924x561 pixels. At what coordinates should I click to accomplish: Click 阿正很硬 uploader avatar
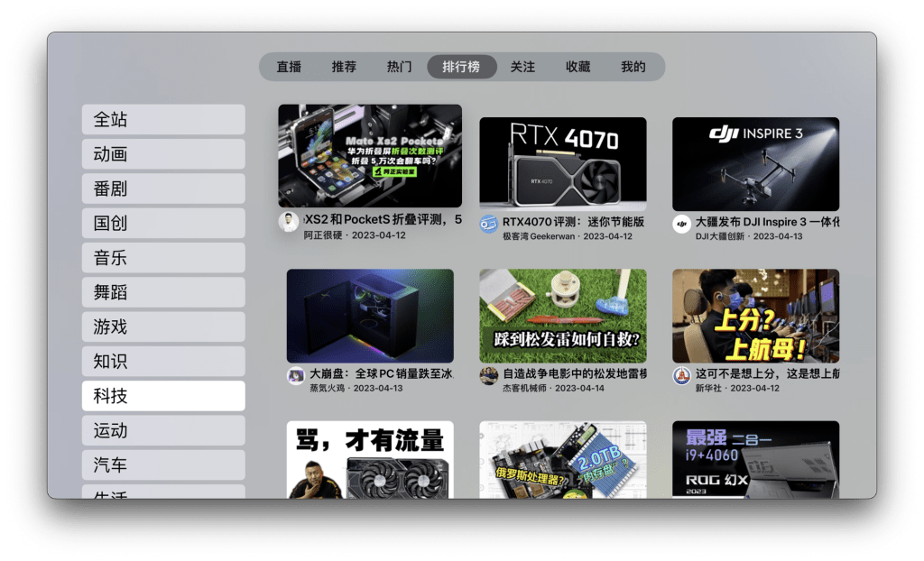[x=289, y=223]
